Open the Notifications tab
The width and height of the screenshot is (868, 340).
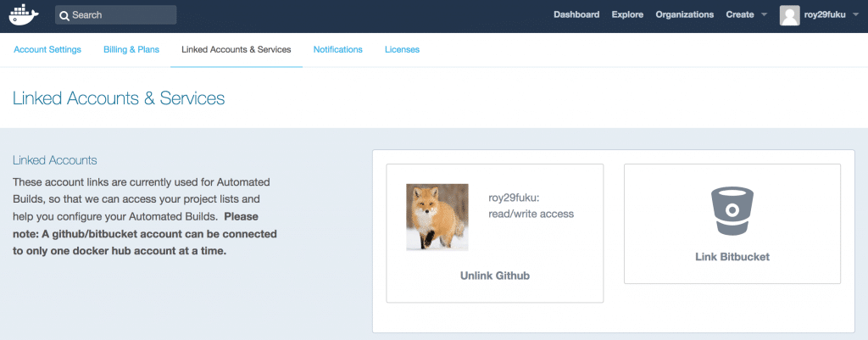pyautogui.click(x=337, y=49)
